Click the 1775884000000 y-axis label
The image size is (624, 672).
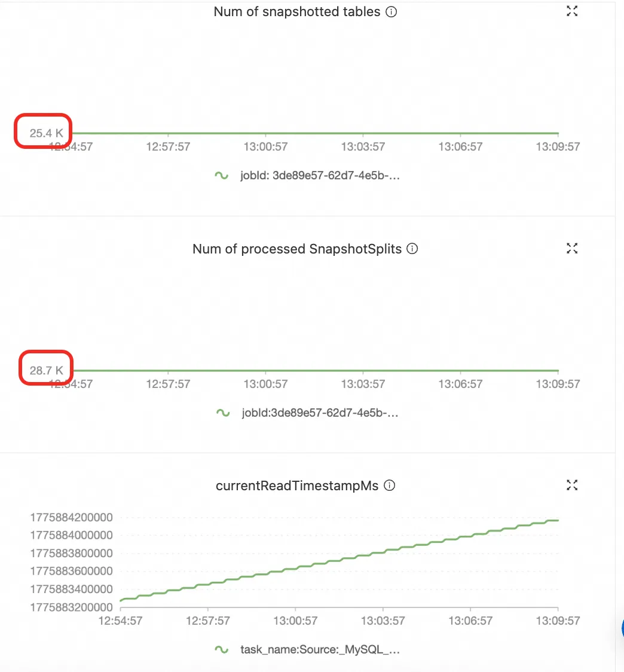point(72,535)
